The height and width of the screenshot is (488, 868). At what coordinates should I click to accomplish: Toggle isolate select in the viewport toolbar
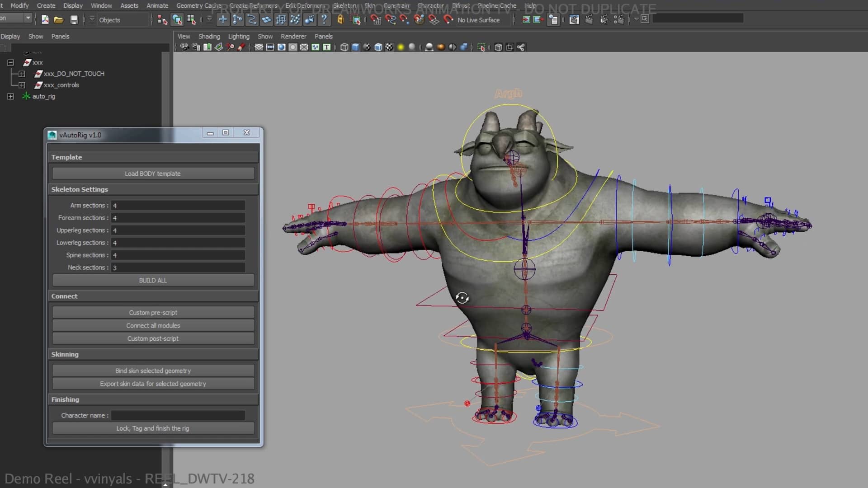(481, 47)
